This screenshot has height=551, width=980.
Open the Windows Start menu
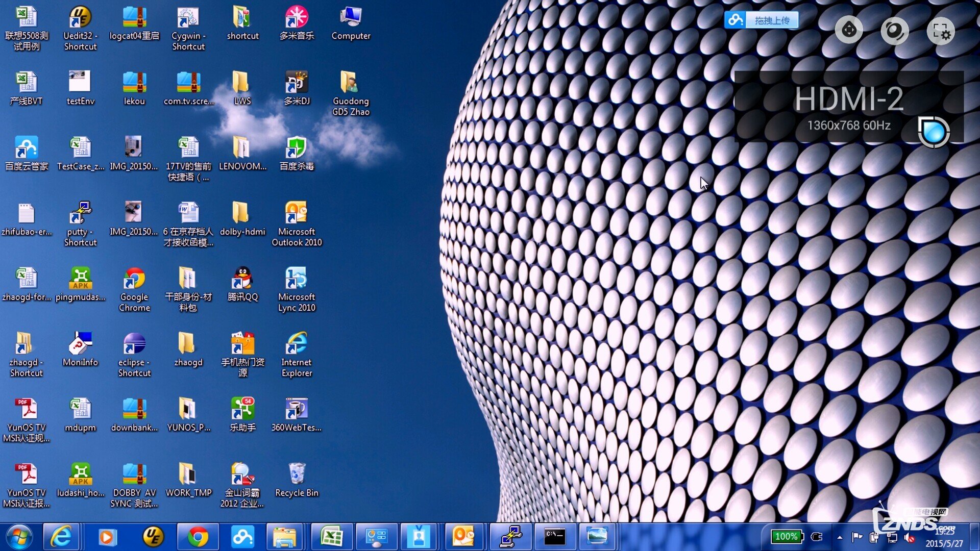coord(19,537)
